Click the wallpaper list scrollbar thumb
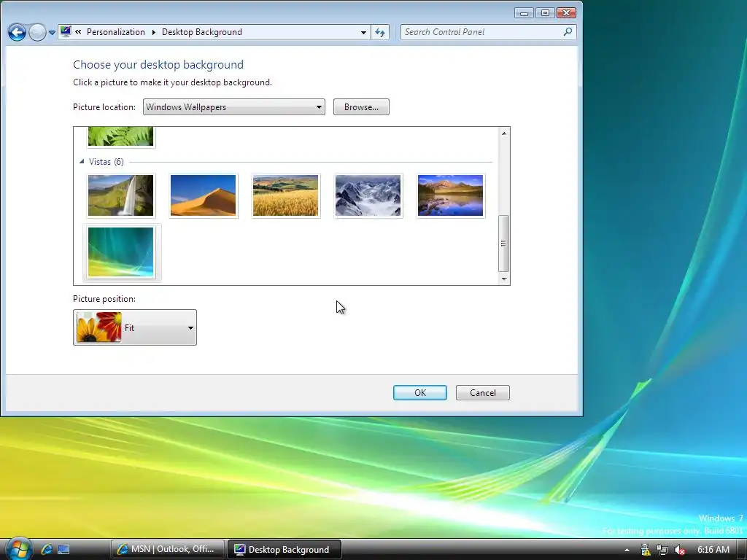 click(503, 243)
